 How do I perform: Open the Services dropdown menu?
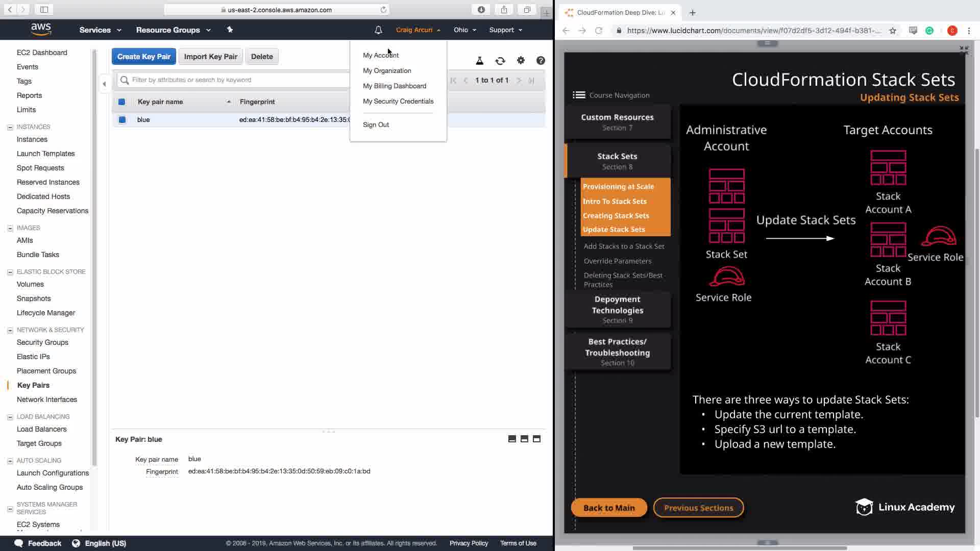click(x=100, y=30)
